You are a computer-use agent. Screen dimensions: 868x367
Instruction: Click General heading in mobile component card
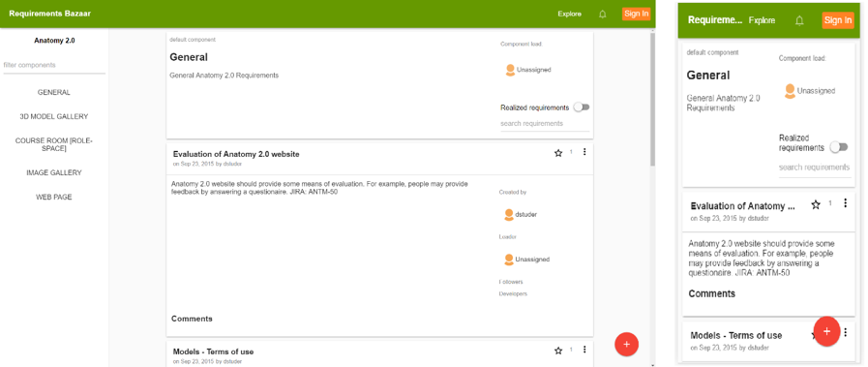[x=708, y=76]
